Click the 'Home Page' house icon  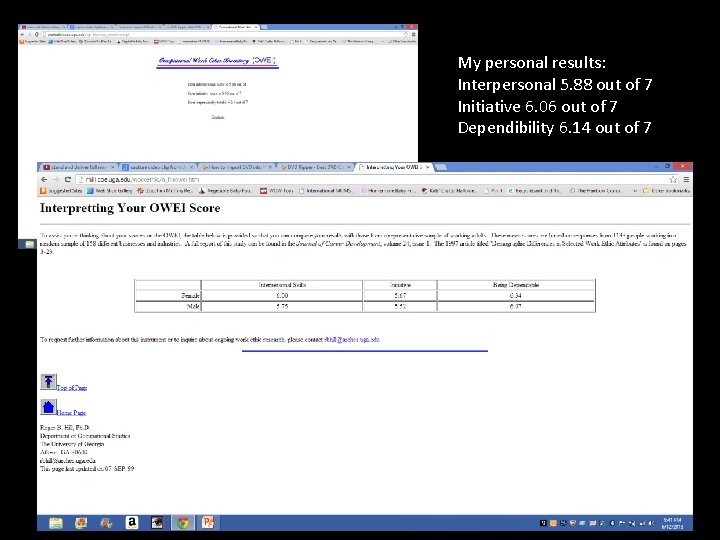coord(48,407)
